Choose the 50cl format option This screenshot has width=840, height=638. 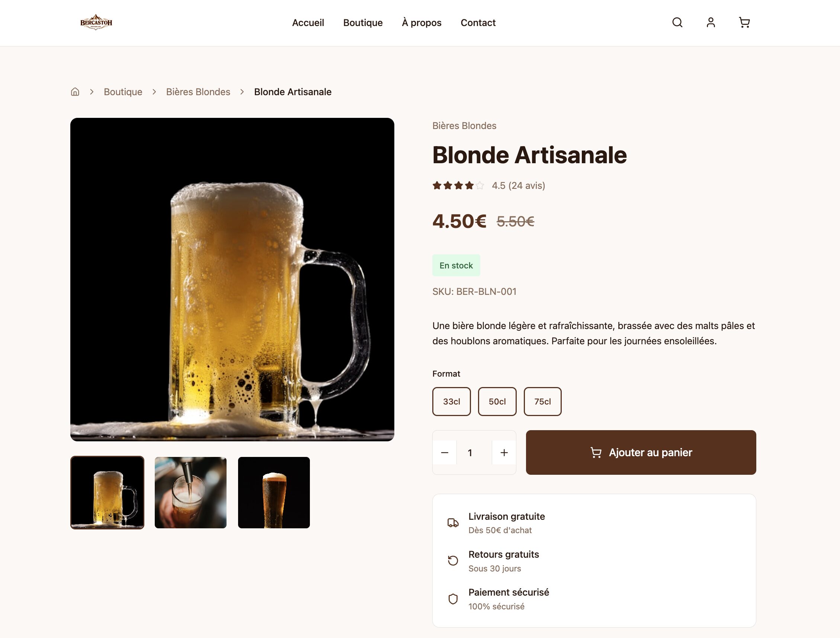497,402
